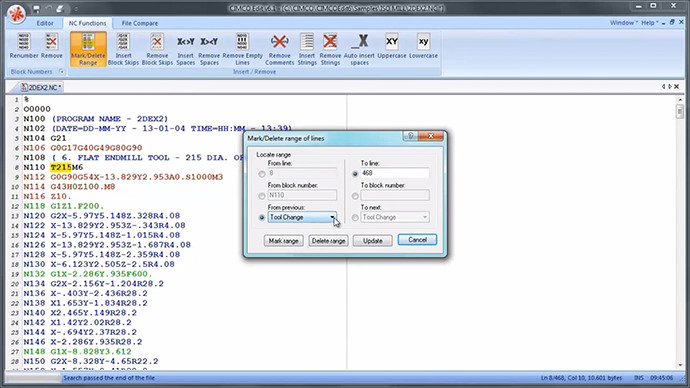Click line N148 G1X-8.828Y3.612
This screenshot has width=690, height=388.
click(x=77, y=351)
